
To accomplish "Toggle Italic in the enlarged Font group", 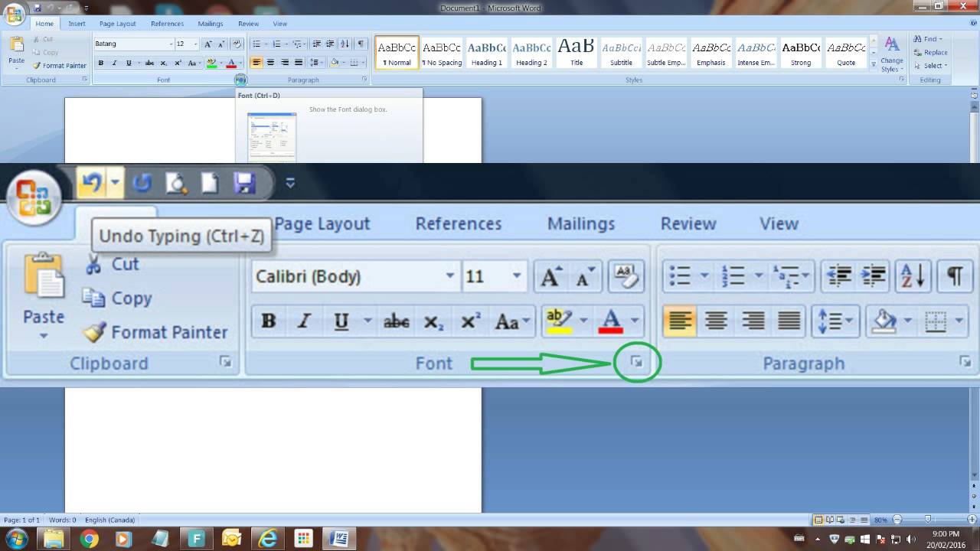I will tap(304, 321).
